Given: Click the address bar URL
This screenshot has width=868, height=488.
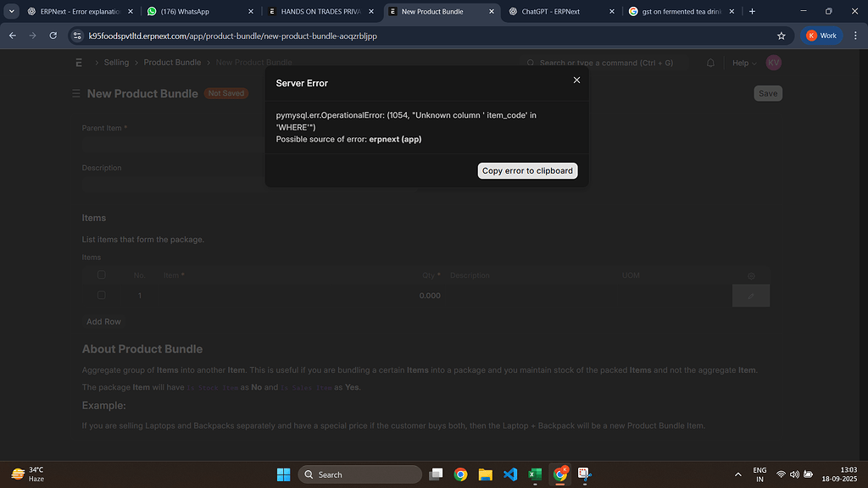Looking at the screenshot, I should coord(232,36).
